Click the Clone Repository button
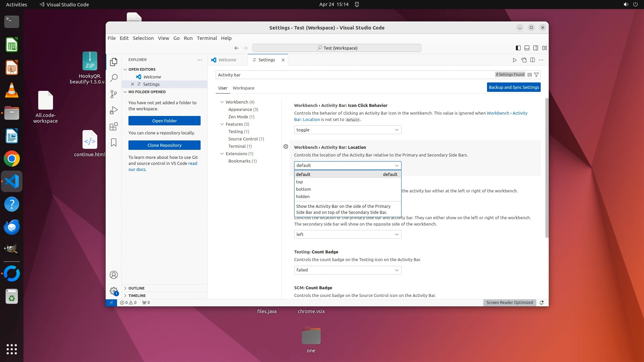This screenshot has width=644, height=362. pyautogui.click(x=164, y=145)
